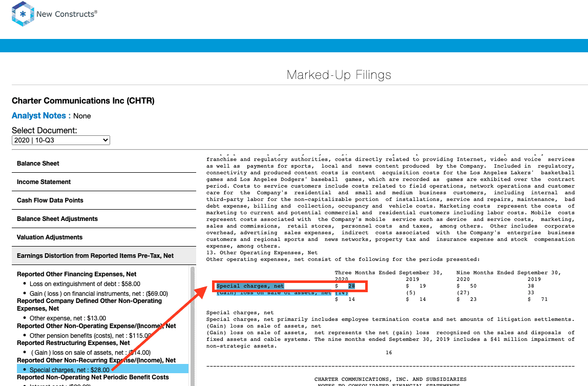Screen dimensions: 588x386
Task: Open the Select Document dropdown
Action: (61, 140)
